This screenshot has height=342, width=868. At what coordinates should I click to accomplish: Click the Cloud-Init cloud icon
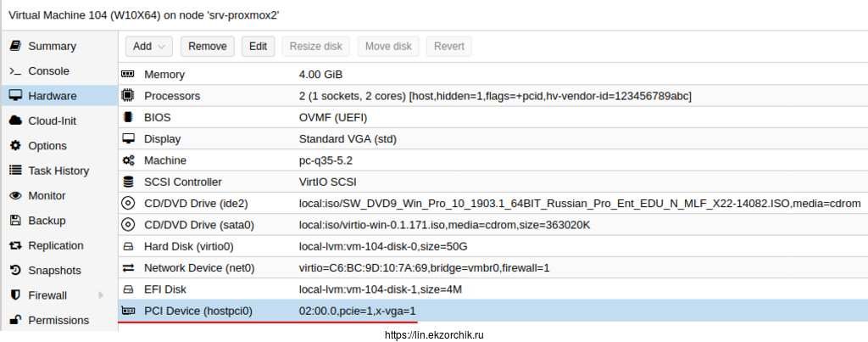point(14,121)
